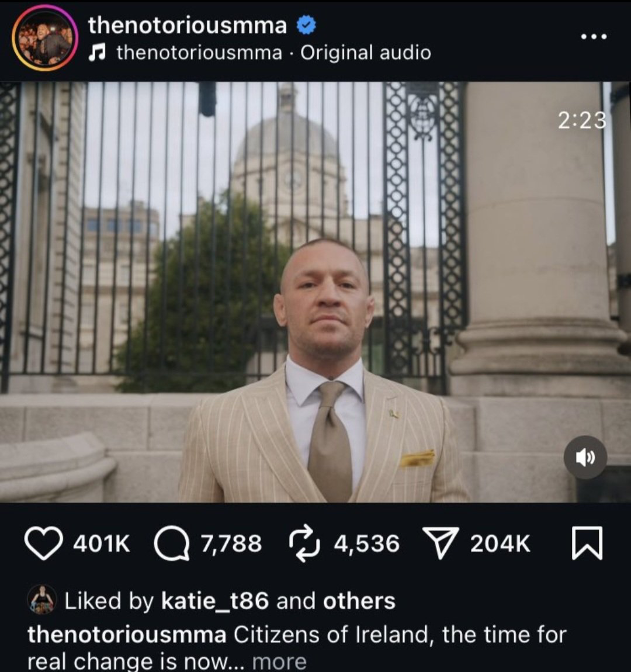The width and height of the screenshot is (631, 672).
Task: Expand caption by tapping 'more'
Action: click(279, 661)
